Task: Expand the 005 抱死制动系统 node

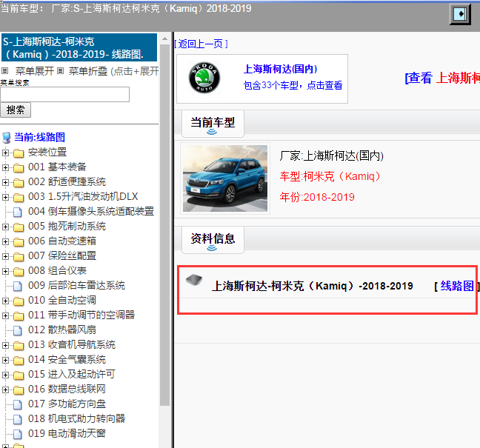Action: pos(5,227)
